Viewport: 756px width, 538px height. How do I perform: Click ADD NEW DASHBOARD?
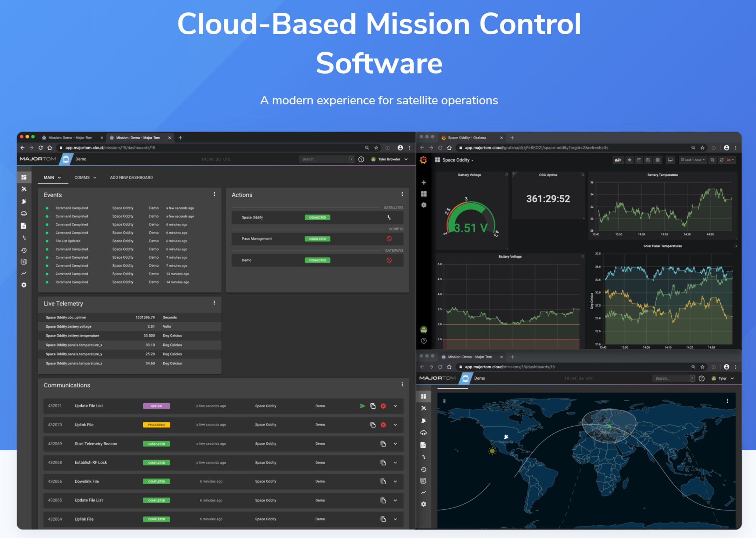131,177
